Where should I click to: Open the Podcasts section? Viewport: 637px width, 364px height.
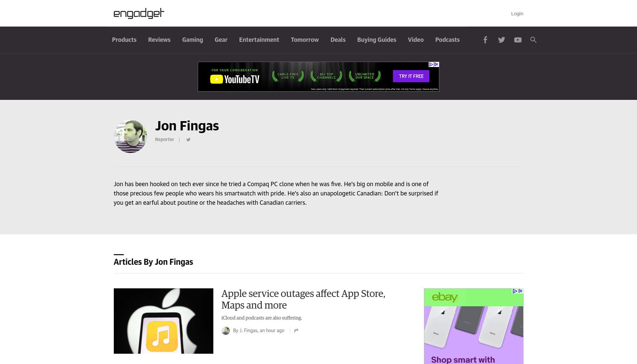coord(447,40)
